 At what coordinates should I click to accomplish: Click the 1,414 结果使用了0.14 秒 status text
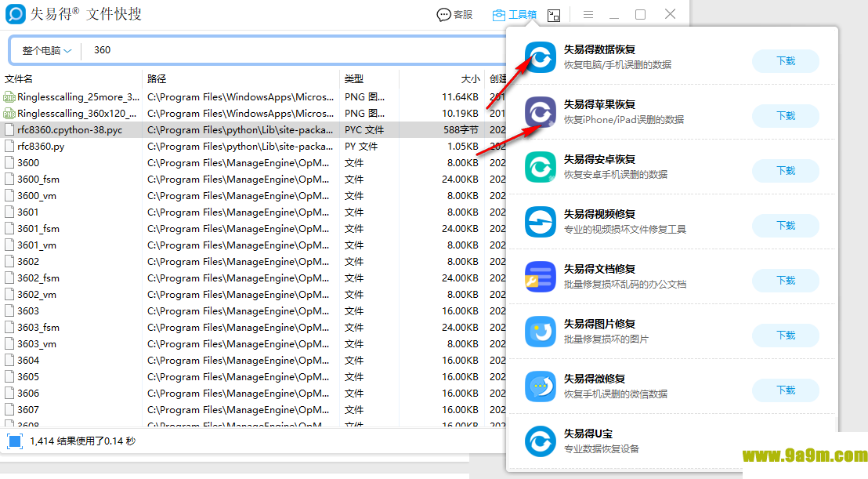(83, 441)
